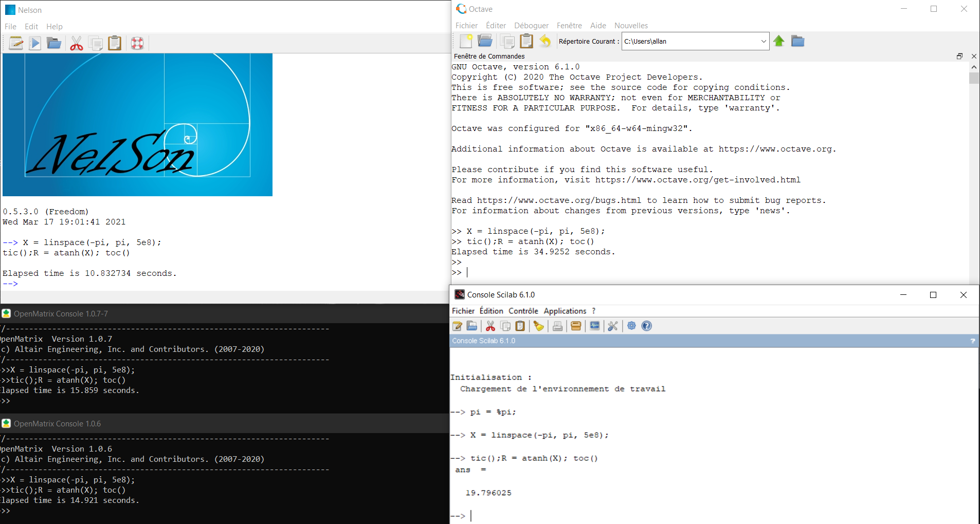Open Octave Déboguer menu
Viewport: 980px width, 524px height.
[x=531, y=26]
